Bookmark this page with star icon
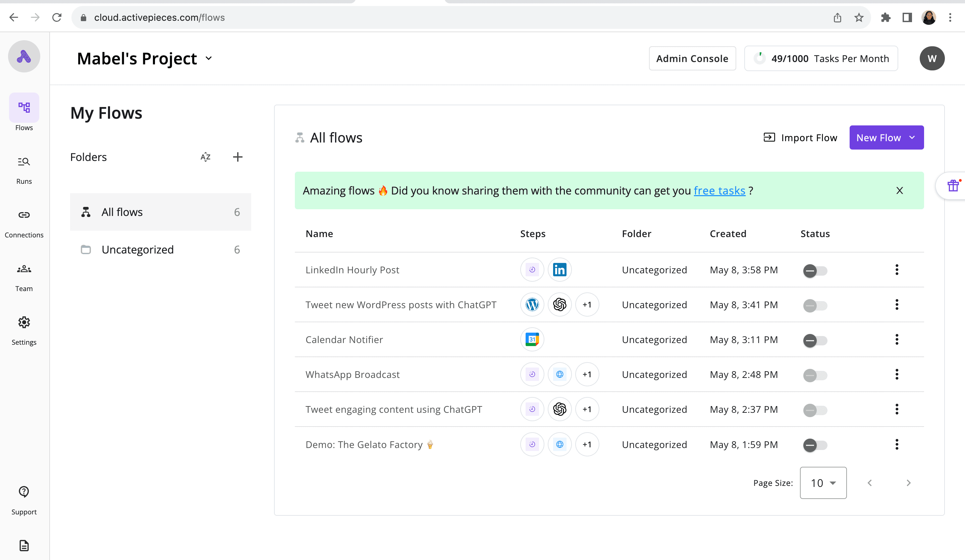 [x=859, y=17]
